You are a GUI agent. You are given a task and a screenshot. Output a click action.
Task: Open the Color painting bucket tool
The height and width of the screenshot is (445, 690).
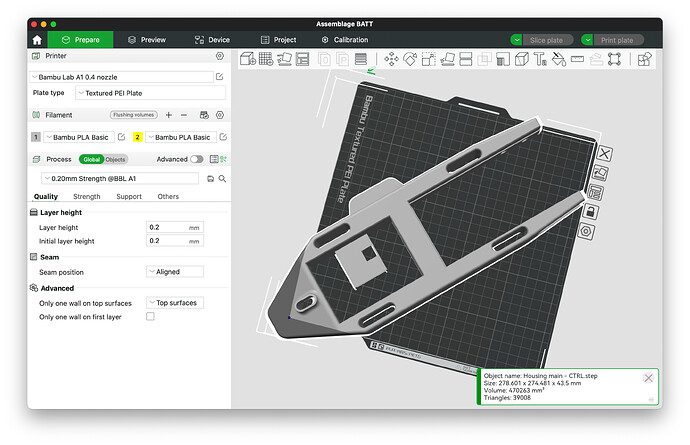tap(558, 59)
